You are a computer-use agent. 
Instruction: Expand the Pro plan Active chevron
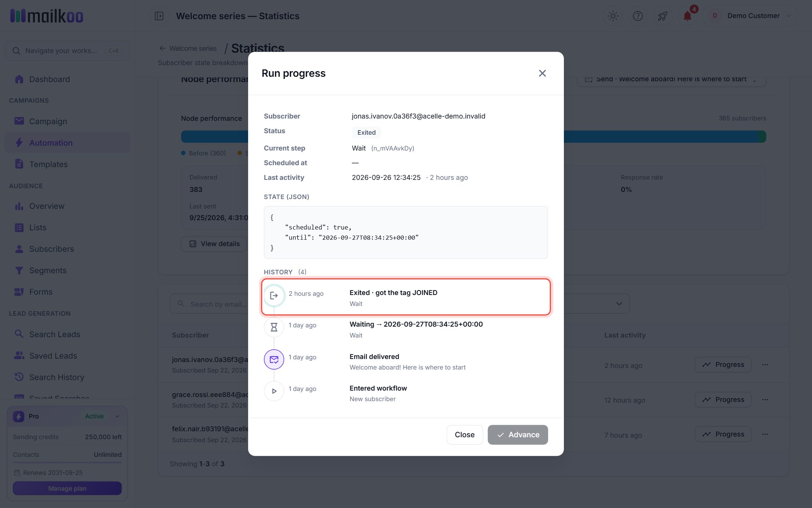tap(117, 416)
